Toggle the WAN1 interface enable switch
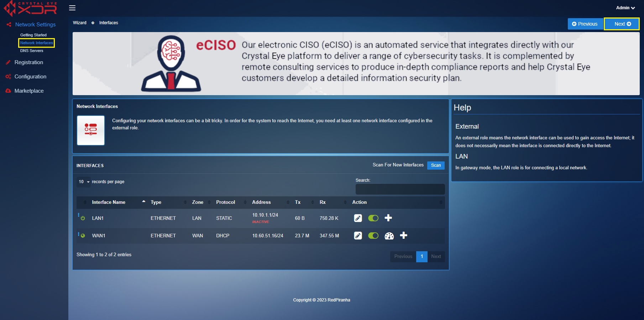 [373, 236]
